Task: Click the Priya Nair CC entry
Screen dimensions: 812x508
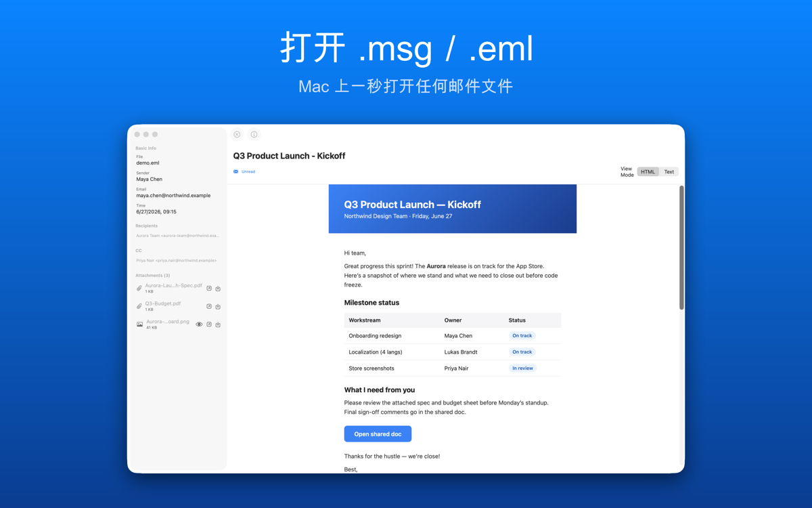Action: click(176, 260)
